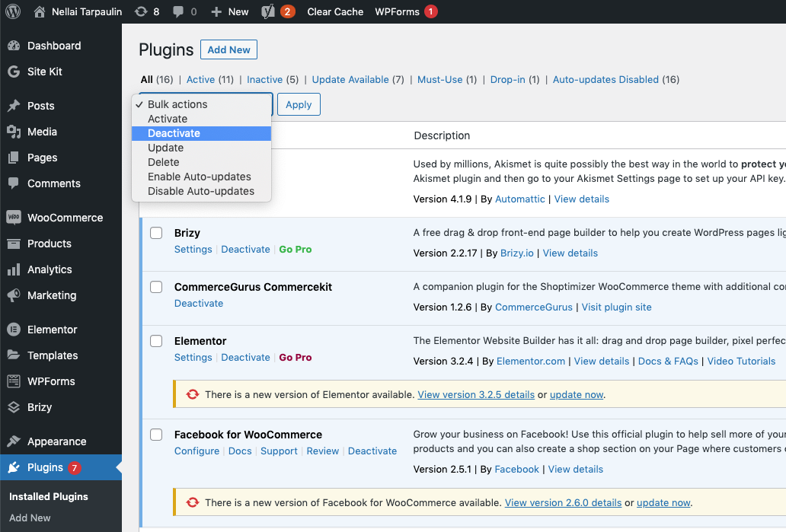Click the WPForms icon in sidebar
786x532 pixels.
click(x=14, y=381)
